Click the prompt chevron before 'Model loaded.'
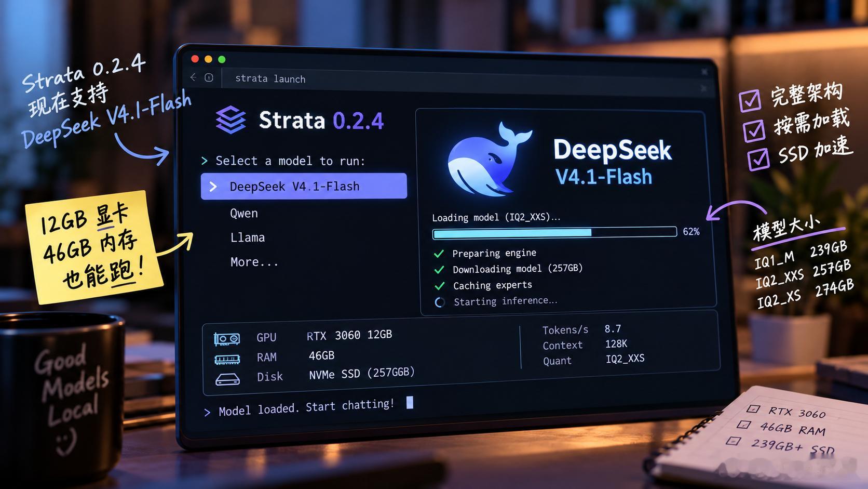 coord(208,412)
